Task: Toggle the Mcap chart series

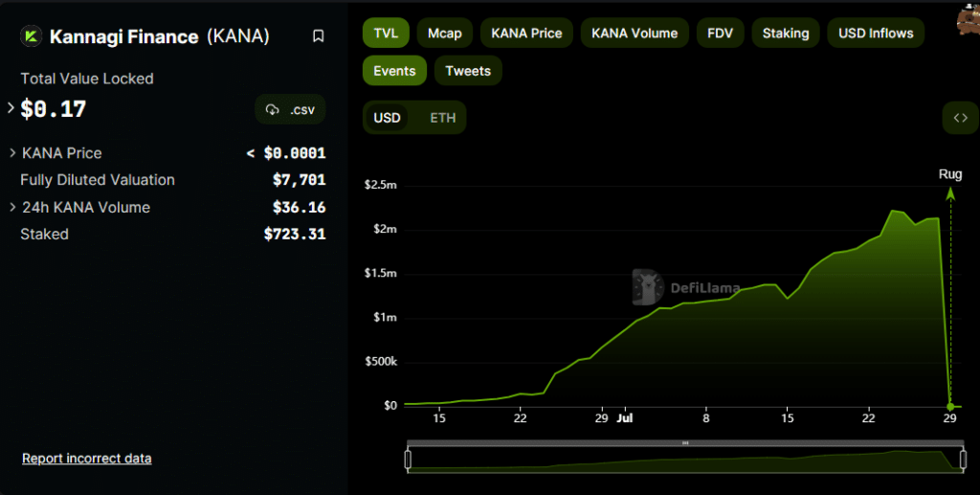Action: coord(444,34)
